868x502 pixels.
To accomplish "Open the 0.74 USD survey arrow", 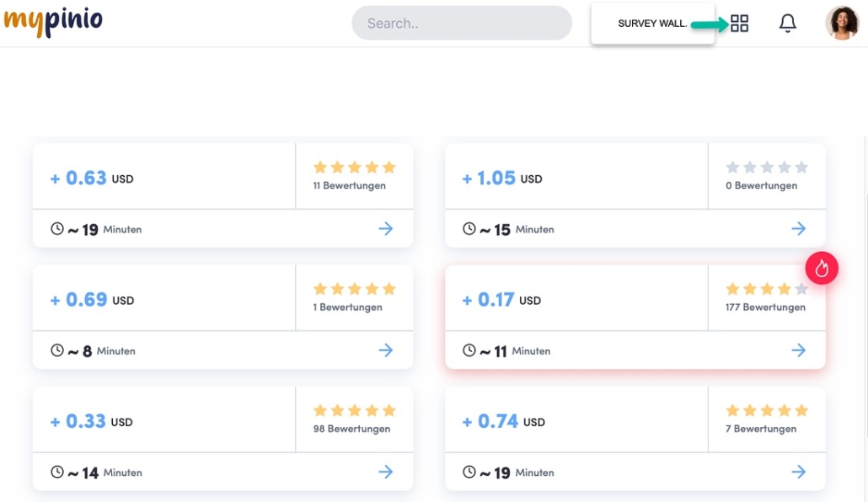I will click(x=798, y=472).
